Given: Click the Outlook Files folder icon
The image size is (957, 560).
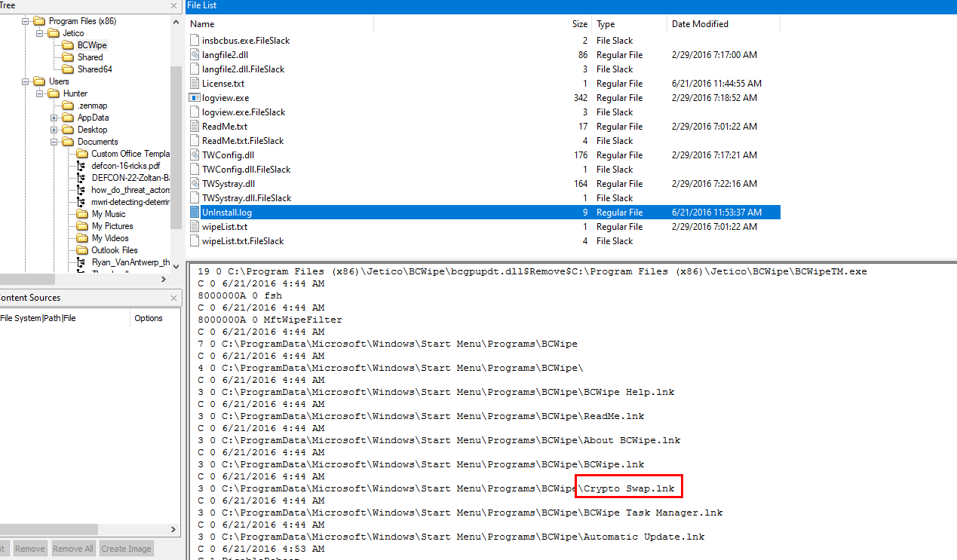Looking at the screenshot, I should (82, 250).
